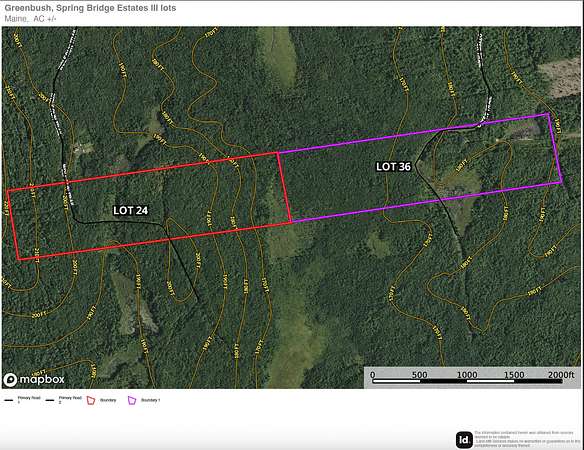Click the mapbox logo
Viewport: 584px width, 450px height.
tap(34, 380)
